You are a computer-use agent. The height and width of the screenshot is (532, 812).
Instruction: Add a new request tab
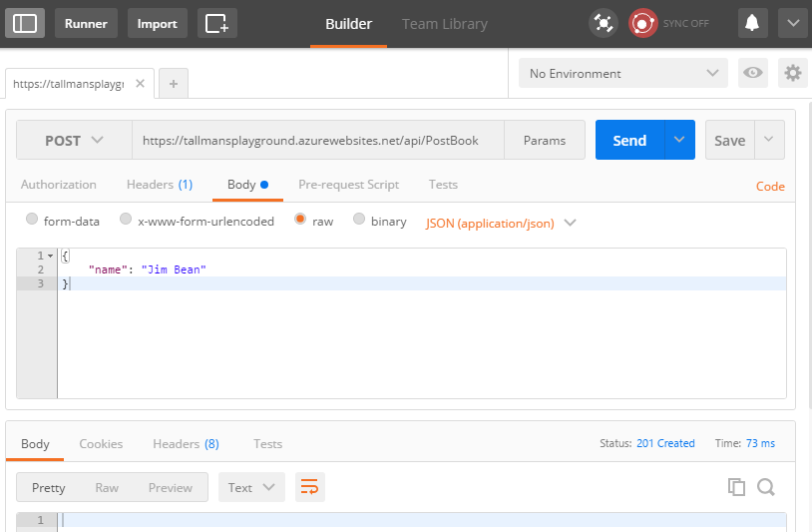(174, 84)
